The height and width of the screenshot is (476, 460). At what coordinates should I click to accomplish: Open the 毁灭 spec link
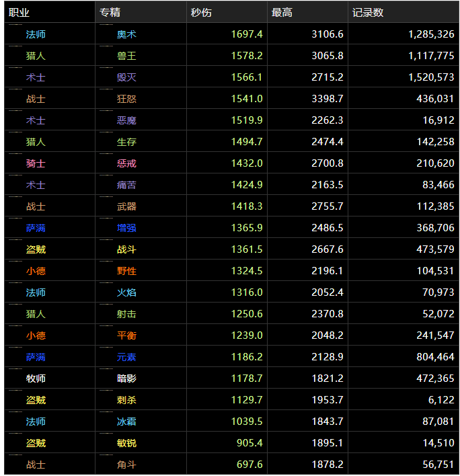pyautogui.click(x=126, y=77)
